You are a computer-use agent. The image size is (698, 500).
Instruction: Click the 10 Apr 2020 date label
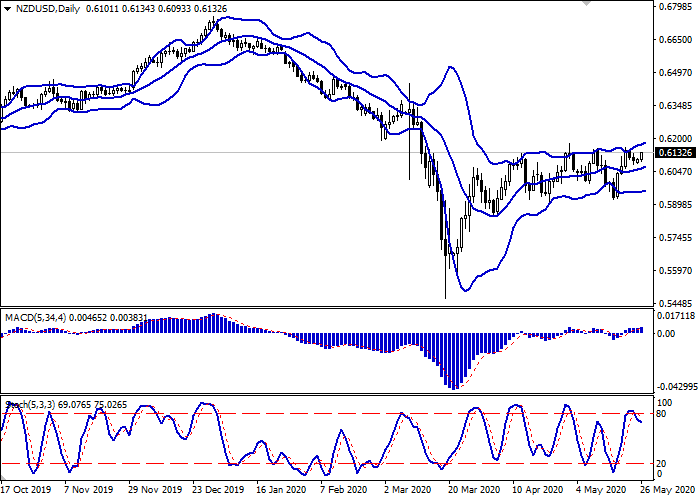click(538, 492)
